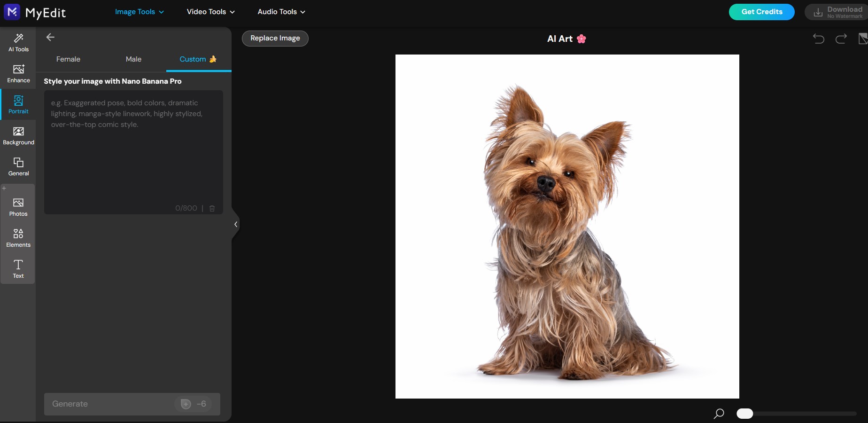Click the compare-with-original icon
This screenshot has height=423, width=868.
click(x=863, y=39)
